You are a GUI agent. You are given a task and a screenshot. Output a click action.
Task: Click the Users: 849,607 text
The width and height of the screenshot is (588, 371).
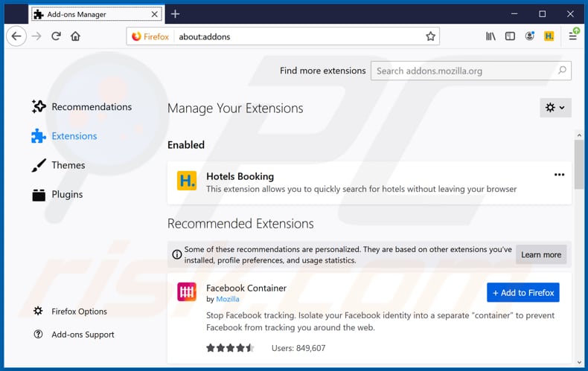pos(298,348)
